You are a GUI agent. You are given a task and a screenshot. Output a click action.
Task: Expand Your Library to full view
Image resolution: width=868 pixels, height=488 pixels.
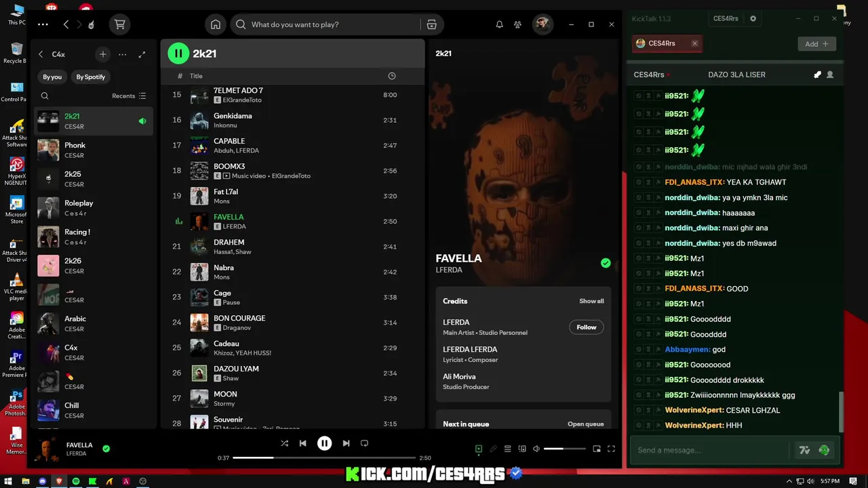pyautogui.click(x=142, y=54)
